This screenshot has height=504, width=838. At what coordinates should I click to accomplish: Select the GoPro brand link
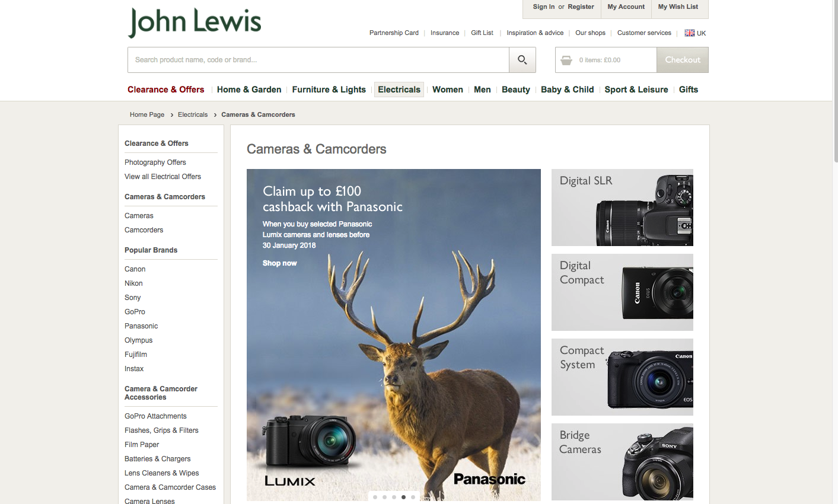(x=135, y=312)
